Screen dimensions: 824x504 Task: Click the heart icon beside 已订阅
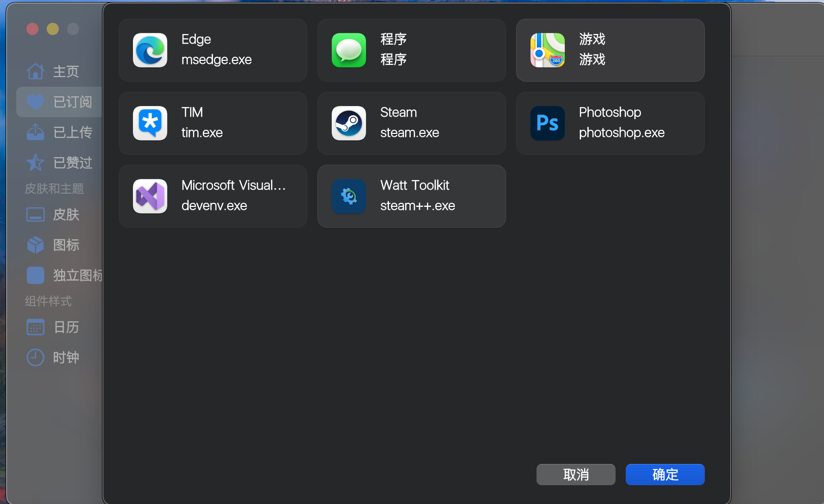pos(35,102)
